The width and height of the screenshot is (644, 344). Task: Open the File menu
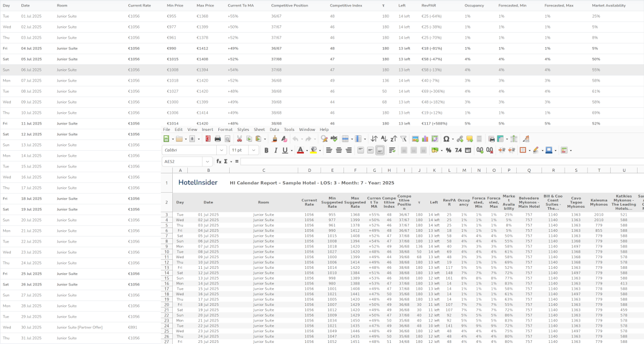pyautogui.click(x=166, y=129)
